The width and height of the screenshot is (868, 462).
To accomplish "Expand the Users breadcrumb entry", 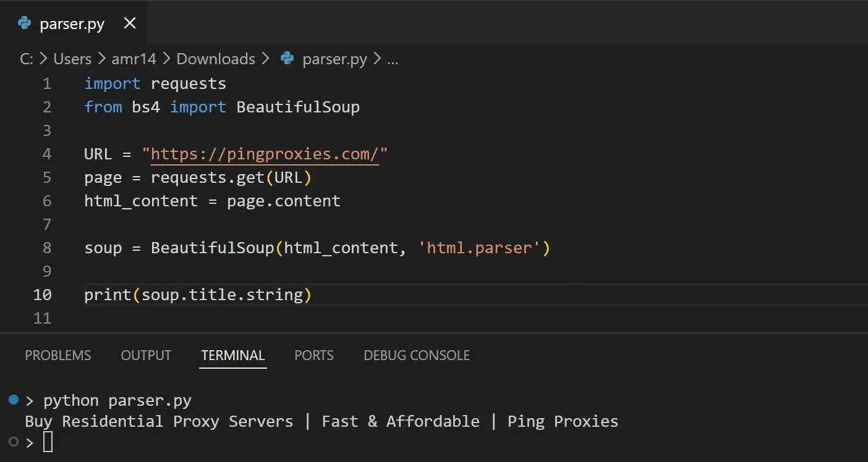I will [72, 59].
